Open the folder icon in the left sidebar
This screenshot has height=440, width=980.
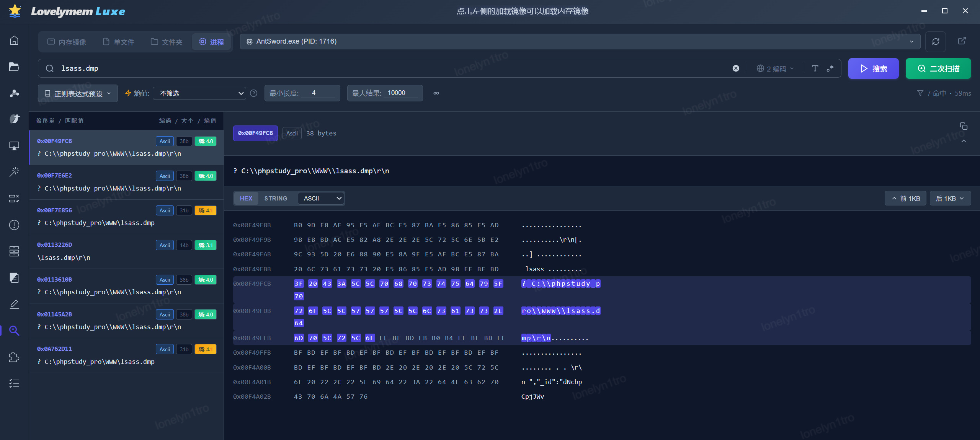click(14, 67)
